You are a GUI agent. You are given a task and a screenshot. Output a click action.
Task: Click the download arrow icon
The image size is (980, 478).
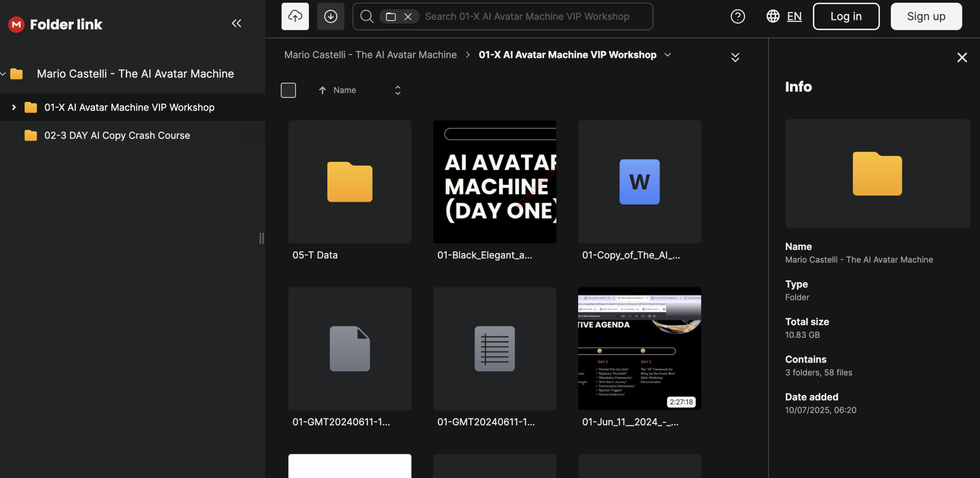tap(330, 16)
